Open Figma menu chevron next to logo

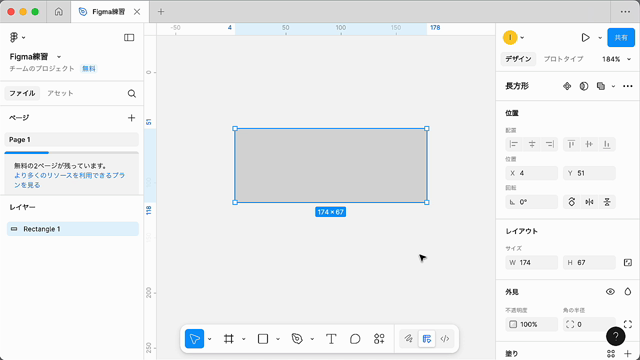pyautogui.click(x=23, y=38)
